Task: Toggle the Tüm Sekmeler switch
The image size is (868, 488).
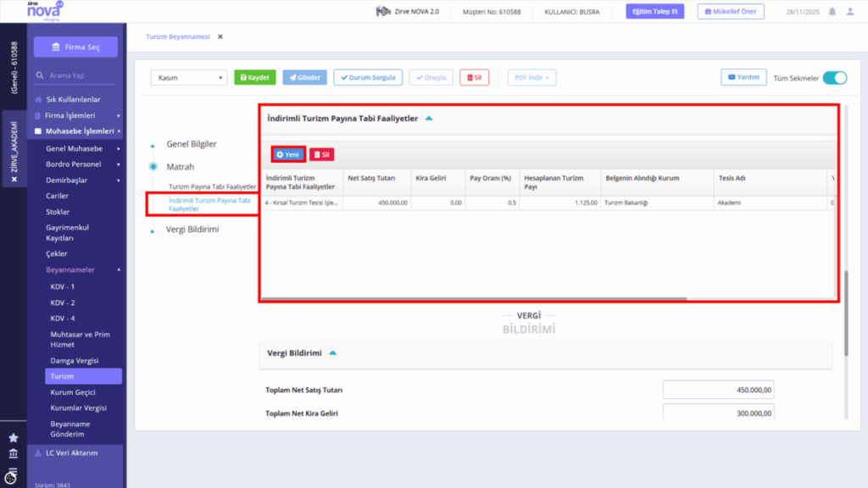Action: tap(835, 78)
